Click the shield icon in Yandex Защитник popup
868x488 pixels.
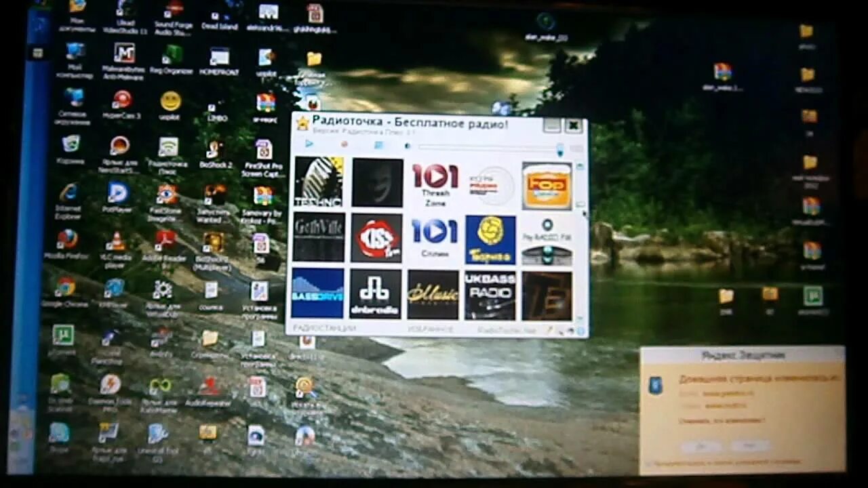tap(655, 386)
